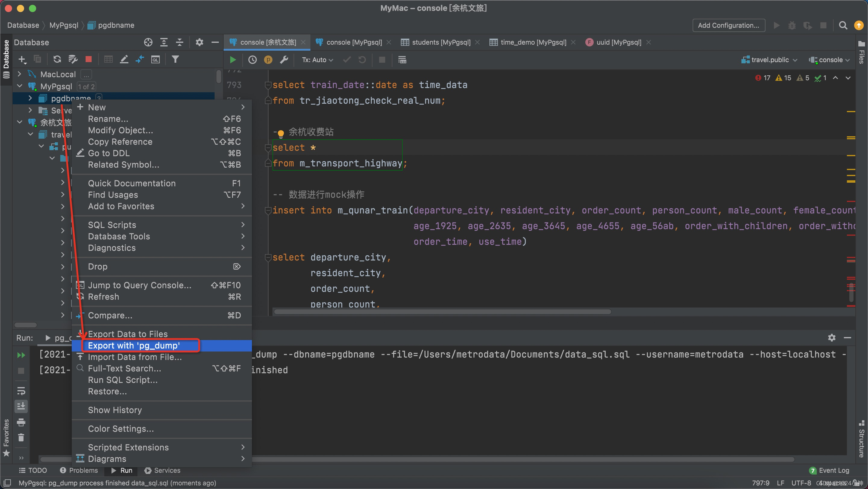Open the Problems tool window
The height and width of the screenshot is (489, 868).
(x=78, y=470)
